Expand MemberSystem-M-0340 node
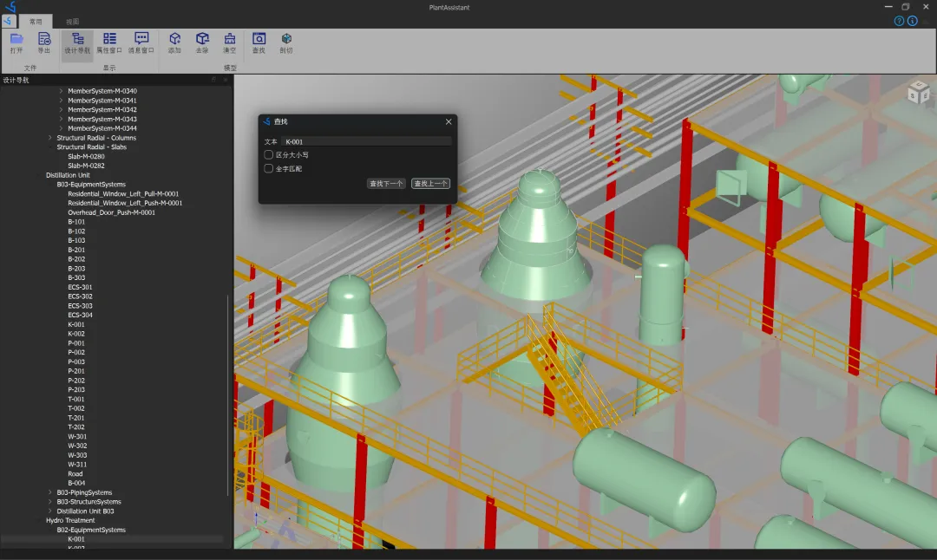 tap(61, 91)
